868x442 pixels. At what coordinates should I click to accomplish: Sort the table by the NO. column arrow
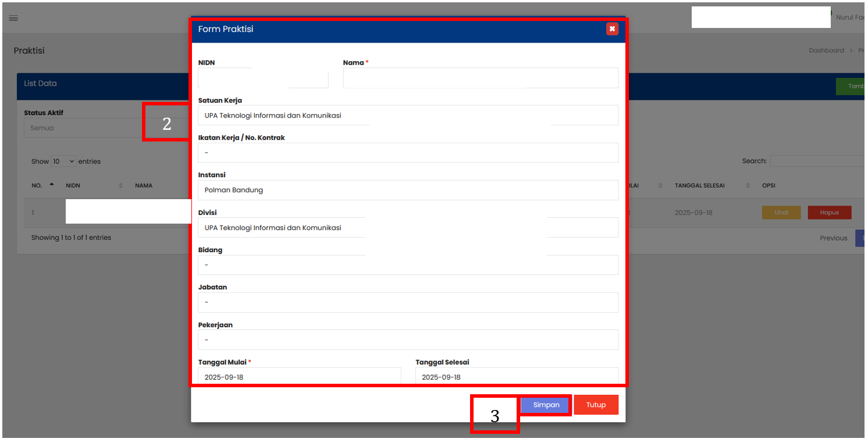[51, 185]
